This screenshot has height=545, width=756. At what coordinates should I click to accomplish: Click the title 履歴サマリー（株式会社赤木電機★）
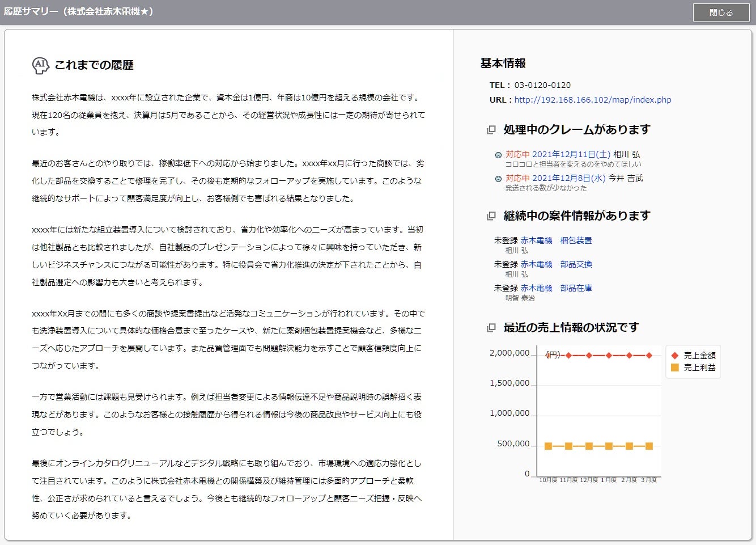[x=78, y=12]
